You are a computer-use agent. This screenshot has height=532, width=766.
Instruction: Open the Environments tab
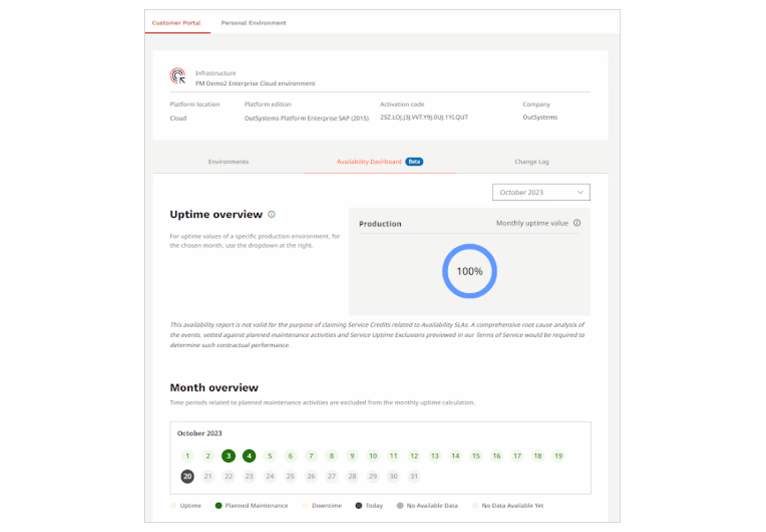pyautogui.click(x=228, y=161)
